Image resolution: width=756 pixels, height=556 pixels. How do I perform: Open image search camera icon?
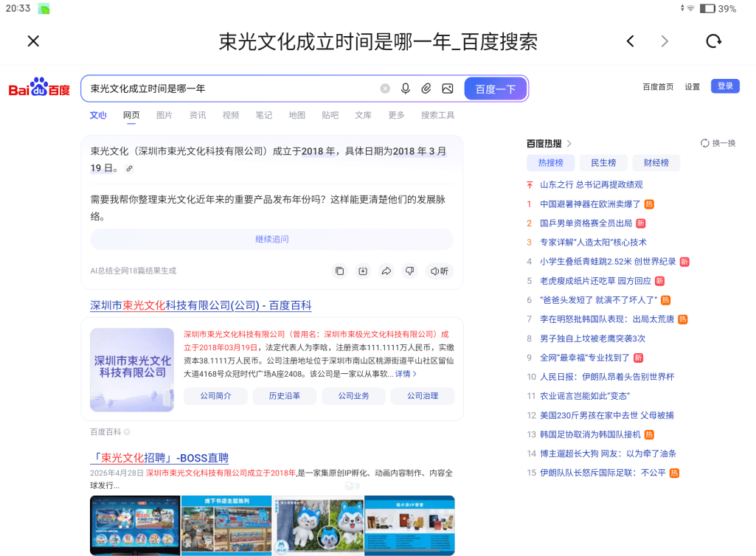[x=448, y=88]
